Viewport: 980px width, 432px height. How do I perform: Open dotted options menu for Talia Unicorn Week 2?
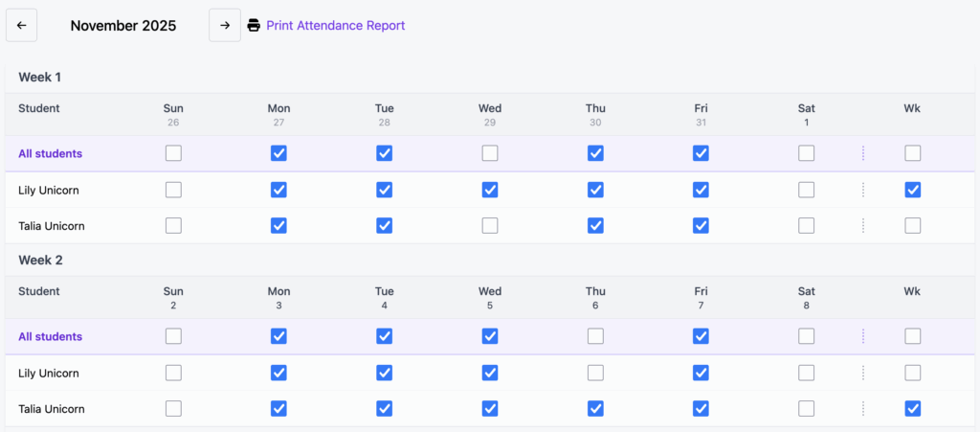[862, 409]
